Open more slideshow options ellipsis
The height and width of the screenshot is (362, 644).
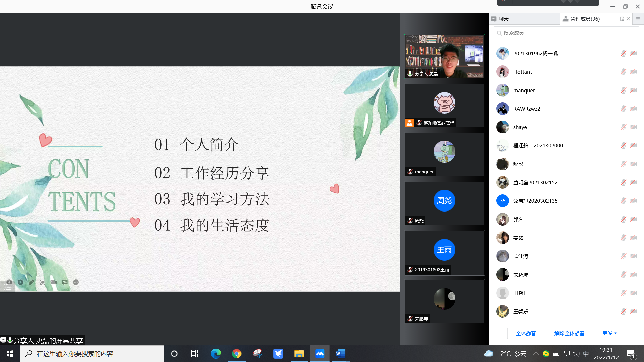point(76,282)
